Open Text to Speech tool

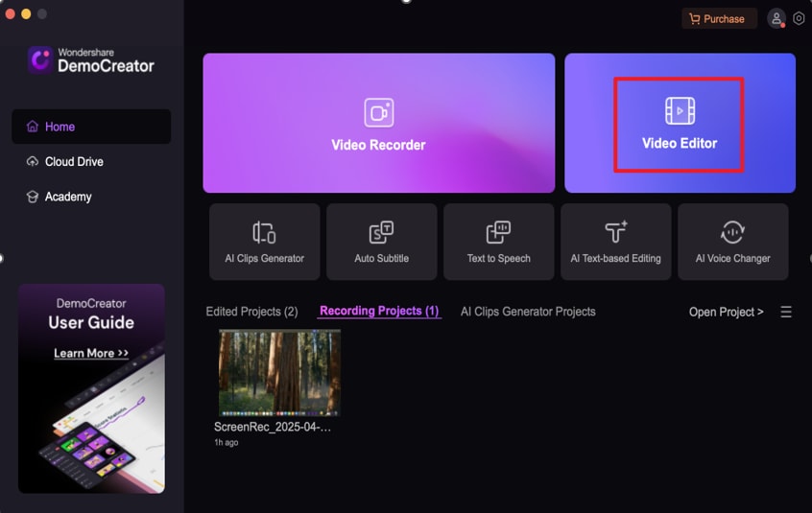498,242
